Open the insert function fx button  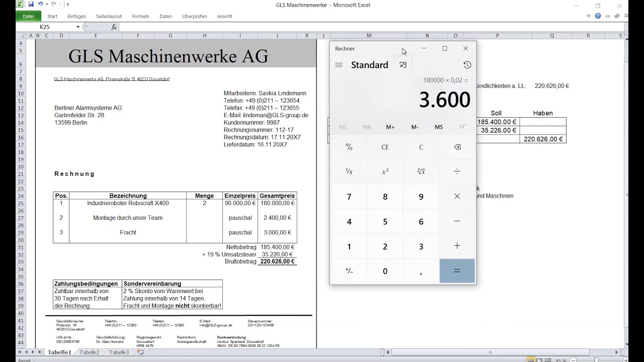coord(114,27)
